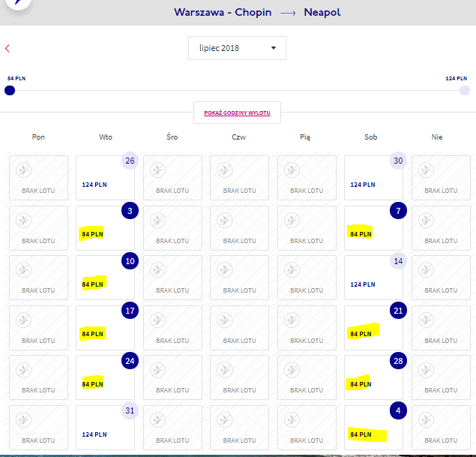Click the day number 21 badge
The width and height of the screenshot is (476, 457).
pos(398,311)
